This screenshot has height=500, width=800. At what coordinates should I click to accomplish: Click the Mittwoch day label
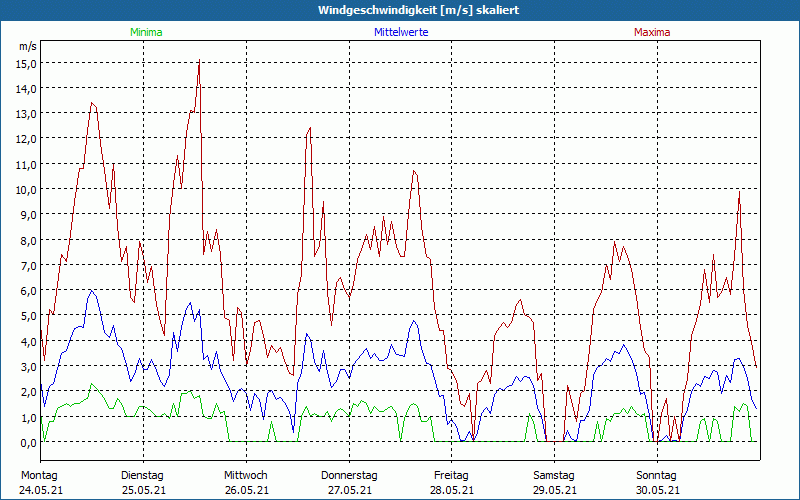coord(245,475)
